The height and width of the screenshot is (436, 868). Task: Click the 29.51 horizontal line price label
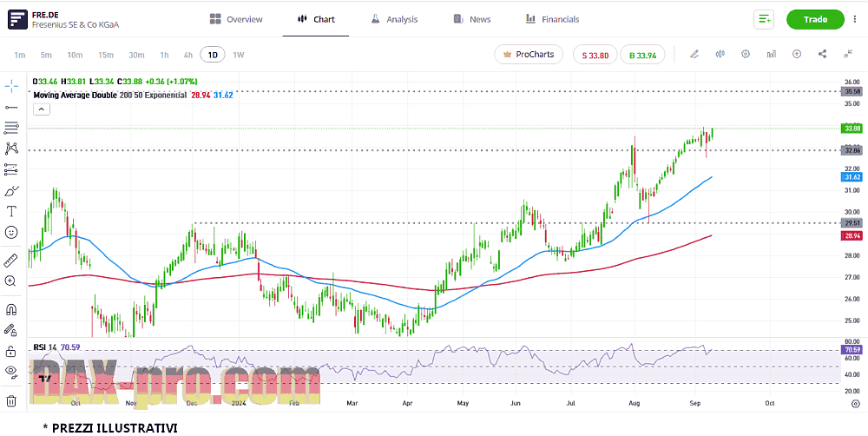[851, 223]
